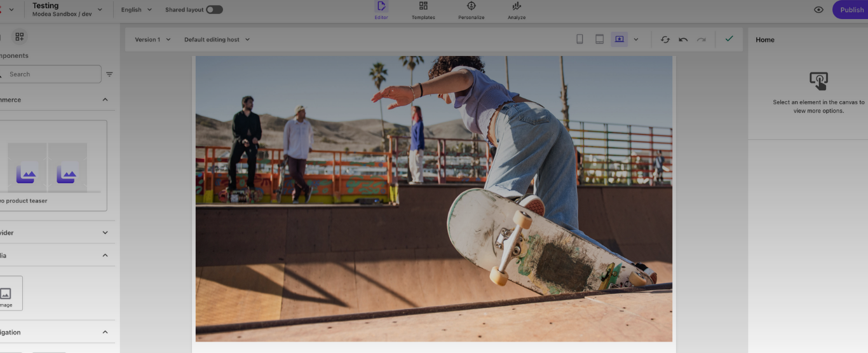Switch to the Analyze tab
Image resolution: width=868 pixels, height=353 pixels.
pos(517,10)
